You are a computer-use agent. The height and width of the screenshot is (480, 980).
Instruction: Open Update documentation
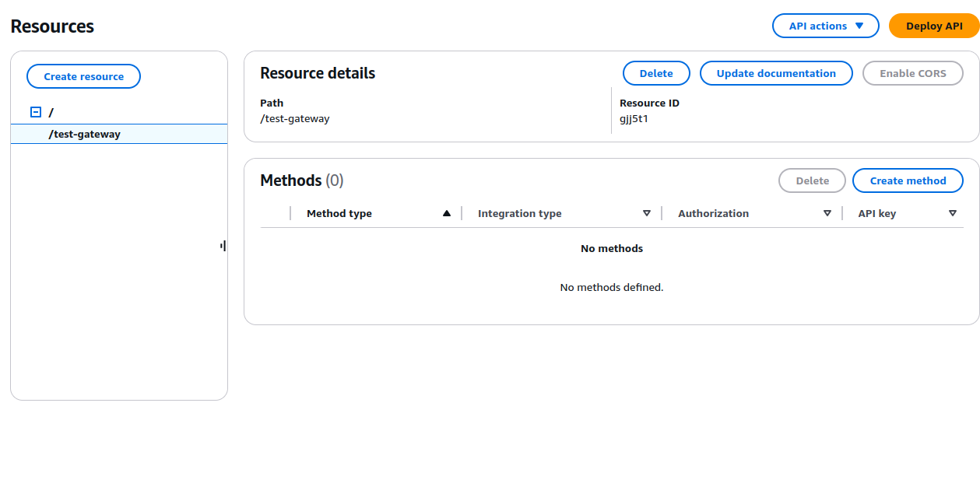[775, 73]
